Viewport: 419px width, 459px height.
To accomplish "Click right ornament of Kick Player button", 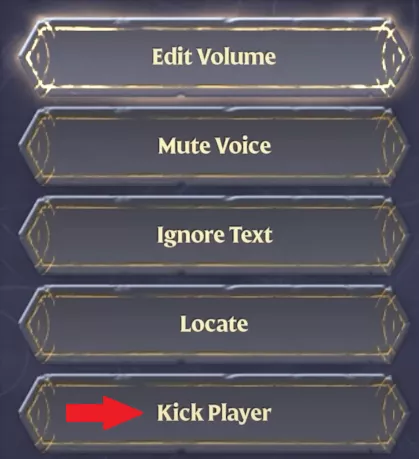I will point(393,413).
